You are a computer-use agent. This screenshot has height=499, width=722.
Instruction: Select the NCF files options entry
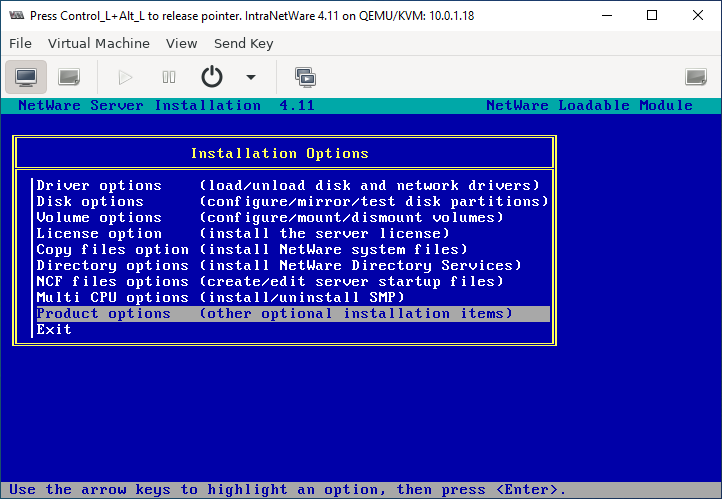[x=293, y=281]
